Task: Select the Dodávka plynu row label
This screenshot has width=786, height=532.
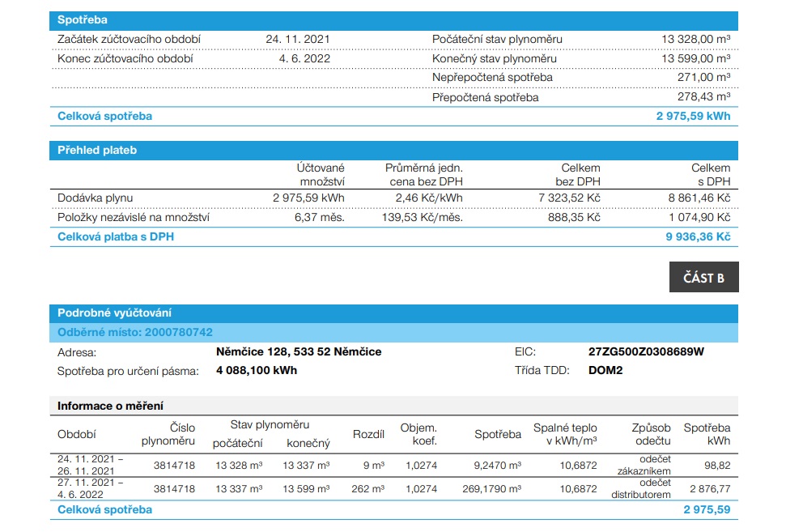Action: 96,198
